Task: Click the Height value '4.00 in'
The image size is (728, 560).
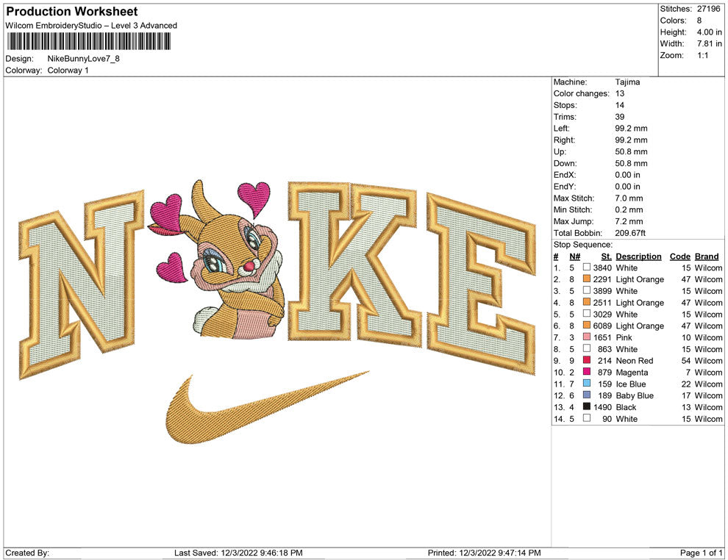Action: [x=709, y=32]
